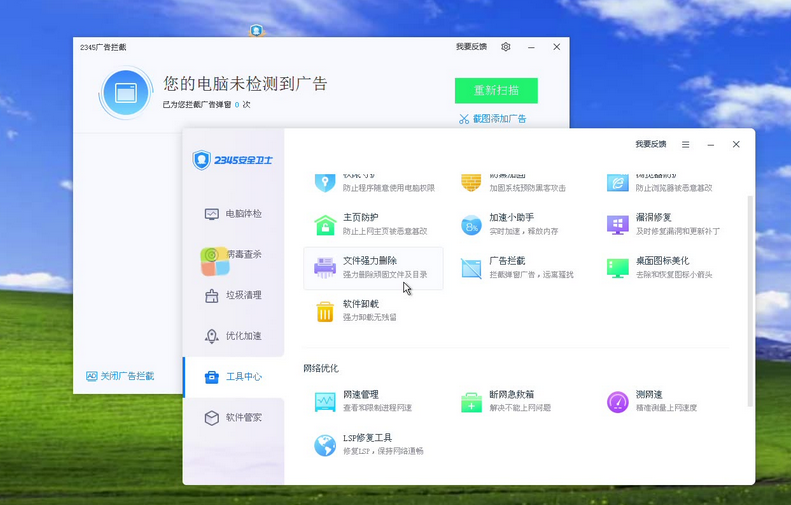Go to 软件管家 in sidebar
The width and height of the screenshot is (791, 505).
(234, 418)
